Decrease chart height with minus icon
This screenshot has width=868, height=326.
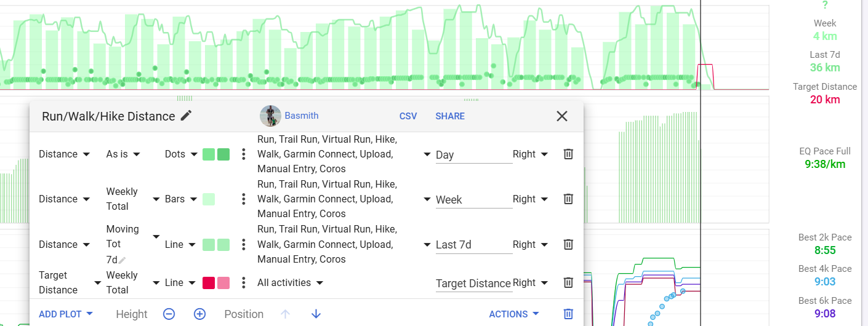click(x=169, y=314)
